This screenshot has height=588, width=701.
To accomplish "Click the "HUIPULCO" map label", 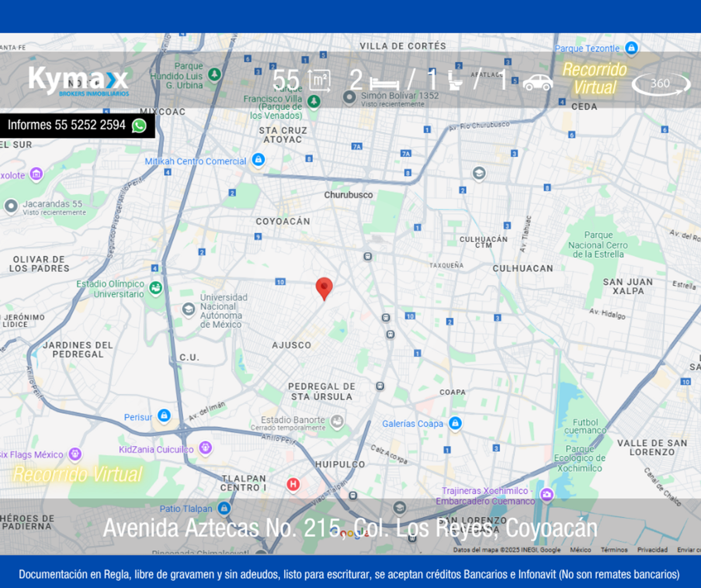I will (x=340, y=465).
